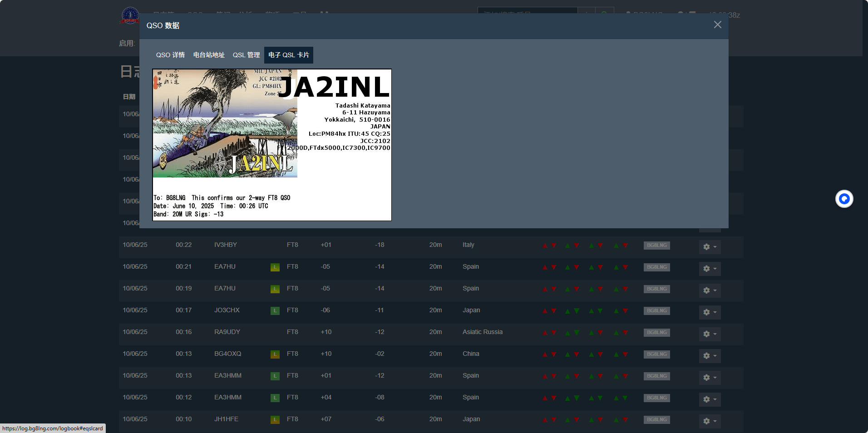This screenshot has height=433, width=868.
Task: Select the 电子 QSL 卡片 tab
Action: click(x=289, y=55)
